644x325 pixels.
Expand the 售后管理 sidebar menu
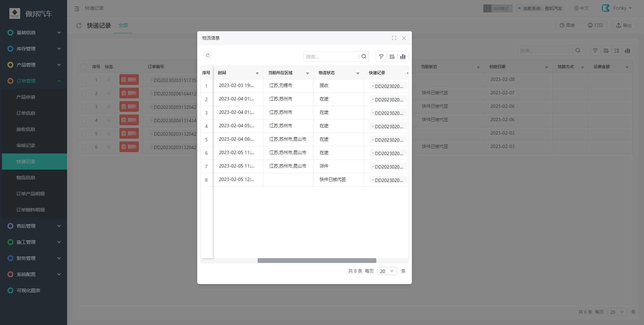click(34, 226)
